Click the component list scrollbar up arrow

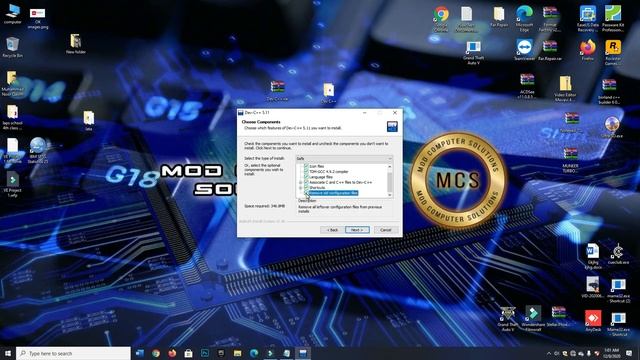point(390,167)
